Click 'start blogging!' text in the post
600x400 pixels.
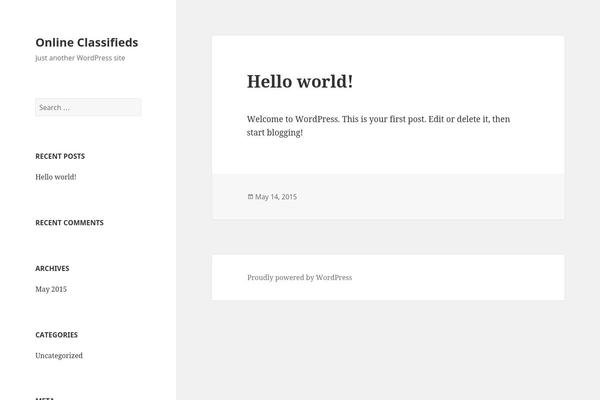(275, 132)
